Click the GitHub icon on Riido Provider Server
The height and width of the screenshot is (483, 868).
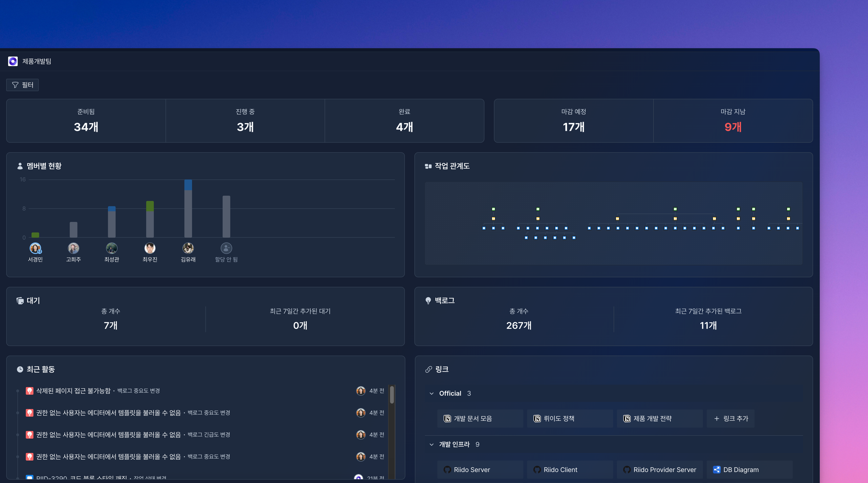point(627,470)
